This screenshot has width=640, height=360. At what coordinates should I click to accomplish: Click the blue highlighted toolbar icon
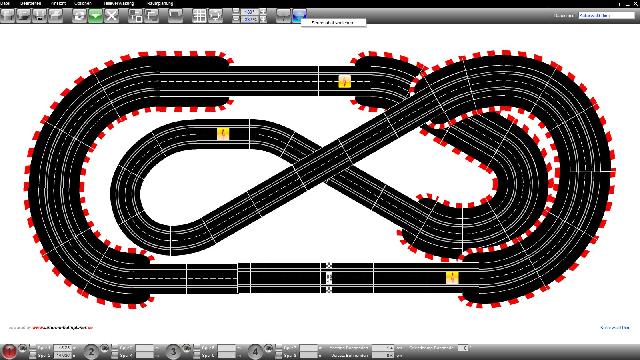click(x=299, y=16)
